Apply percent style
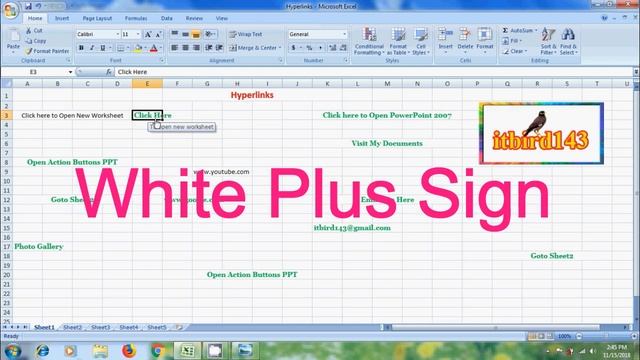This screenshot has height=360, width=640. (x=309, y=48)
